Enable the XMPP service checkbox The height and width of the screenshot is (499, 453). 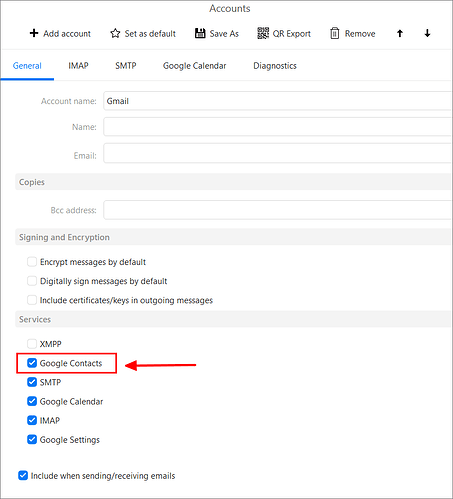click(32, 344)
